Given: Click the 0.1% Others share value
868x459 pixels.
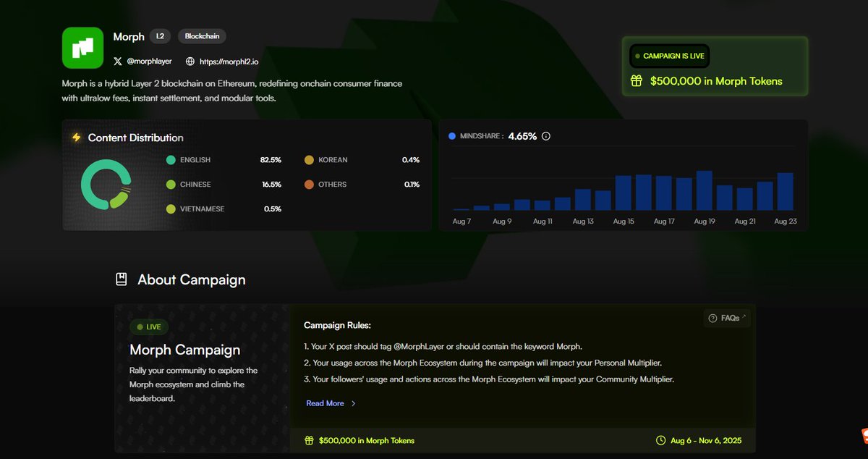Looking at the screenshot, I should click(x=412, y=185).
